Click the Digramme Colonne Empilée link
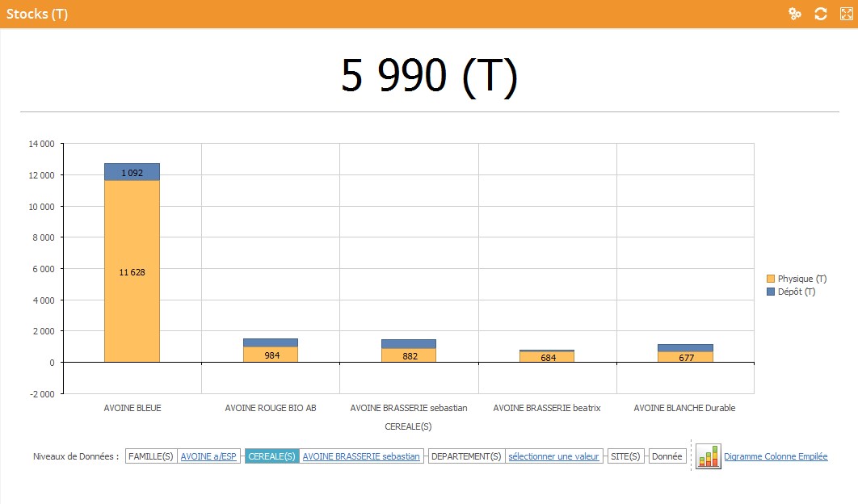 point(776,456)
